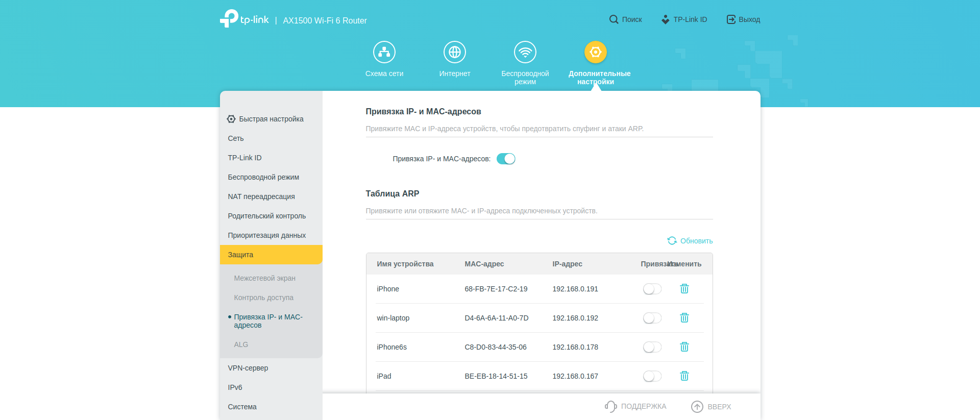Disable the IP and MAC binding switch

(x=506, y=159)
